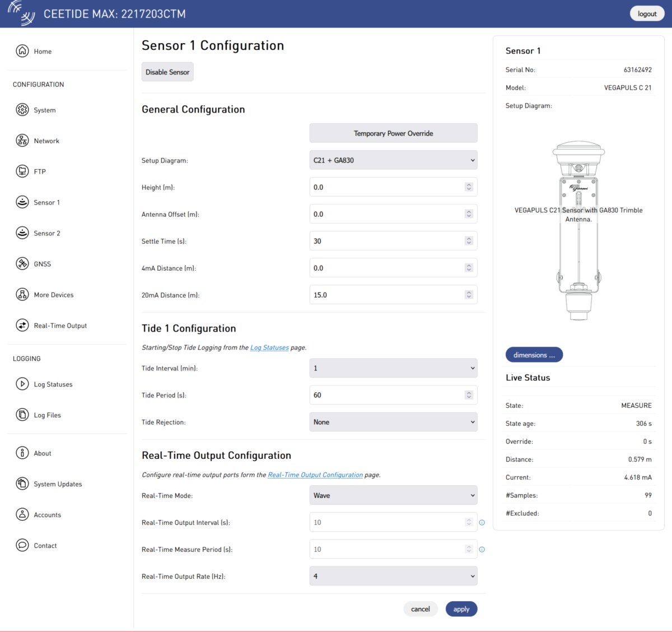672x632 pixels.
Task: Click the Real-Time Output arrows icon
Action: pos(22,326)
